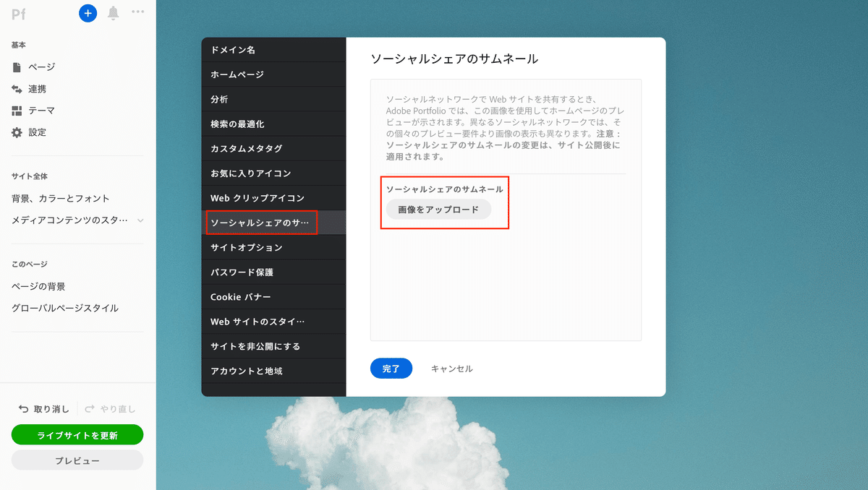
Task: Select サイトオプション settings tab
Action: click(273, 247)
